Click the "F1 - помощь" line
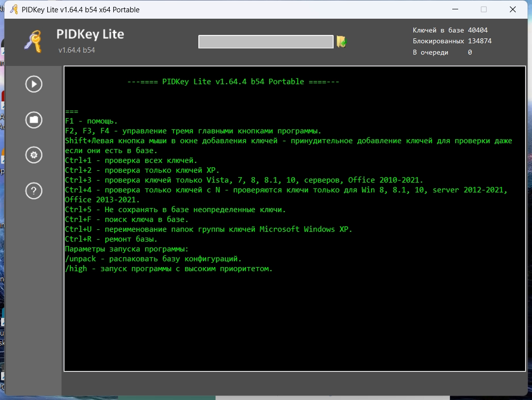 [x=91, y=121]
